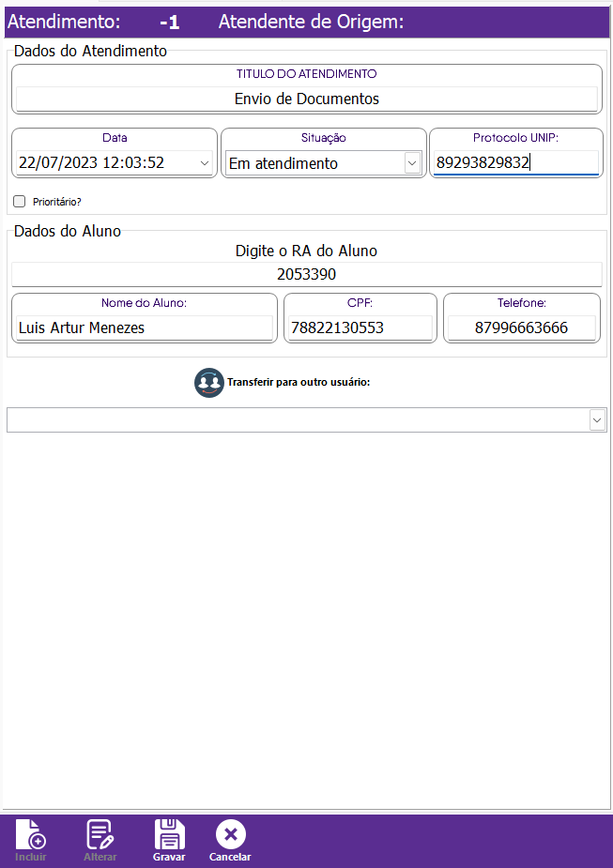Viewport: 613px width, 868px height.
Task: Click the Telefone input field
Action: coord(521,328)
